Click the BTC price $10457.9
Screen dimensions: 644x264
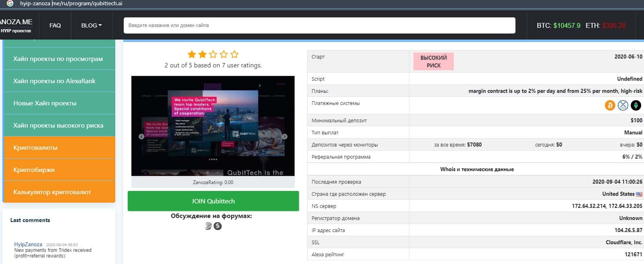coord(567,25)
